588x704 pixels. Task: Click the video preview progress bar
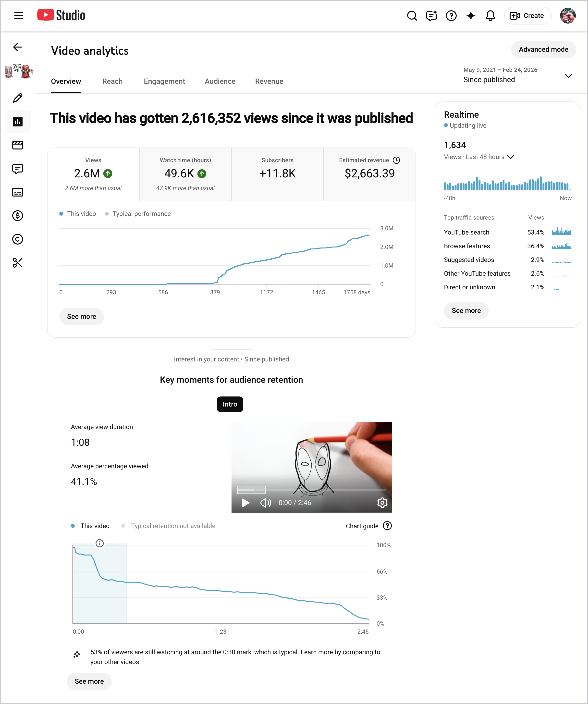[312, 490]
